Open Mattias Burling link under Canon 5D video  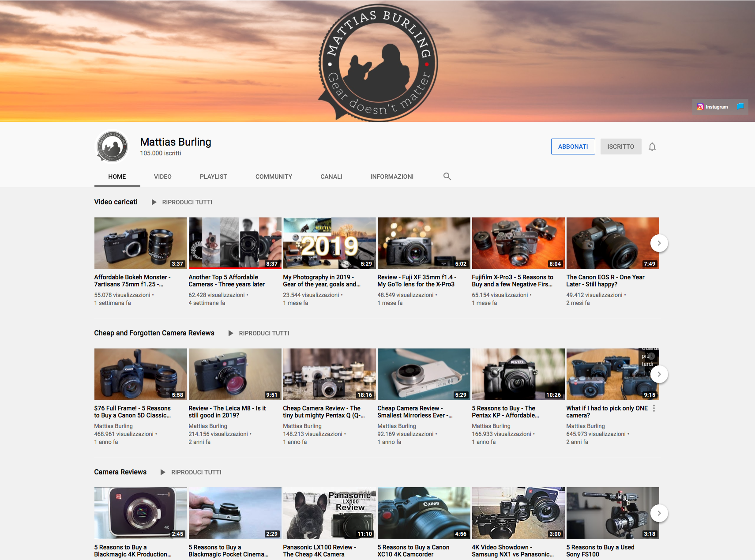[113, 426]
